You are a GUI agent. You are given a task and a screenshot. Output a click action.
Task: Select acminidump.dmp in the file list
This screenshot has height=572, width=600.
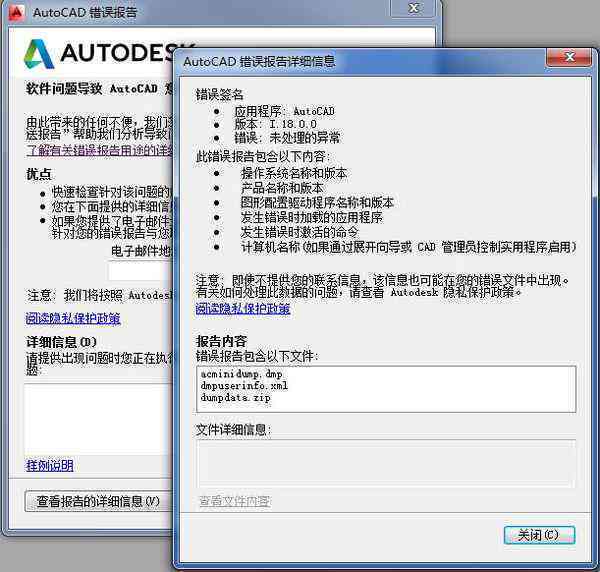(x=241, y=374)
